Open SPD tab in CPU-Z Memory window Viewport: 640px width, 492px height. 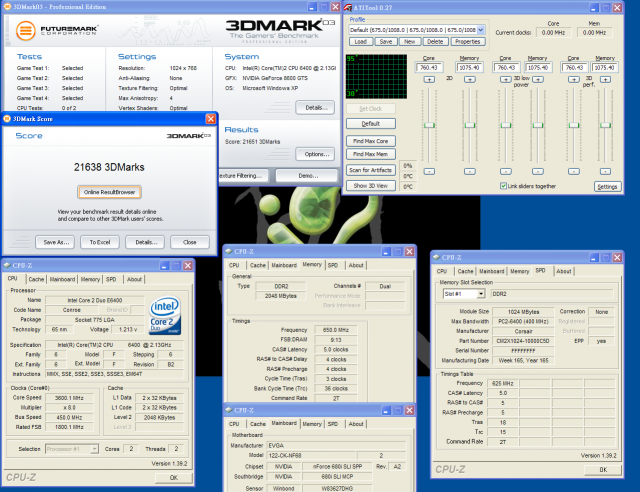tap(333, 265)
